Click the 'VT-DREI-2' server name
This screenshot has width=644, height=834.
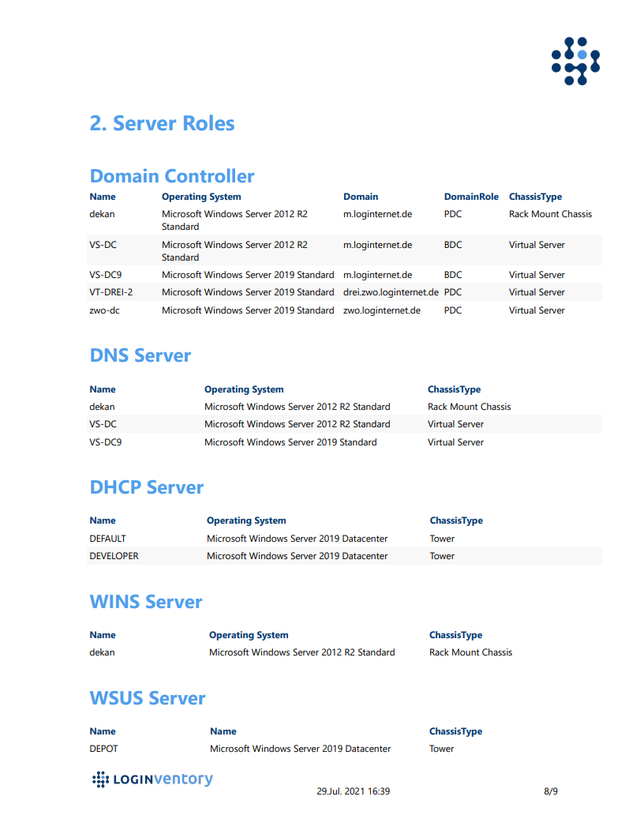pos(111,292)
